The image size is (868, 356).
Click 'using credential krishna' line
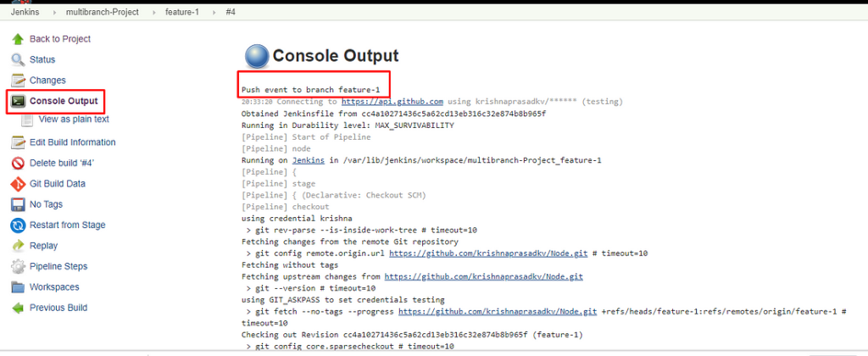[x=297, y=219]
